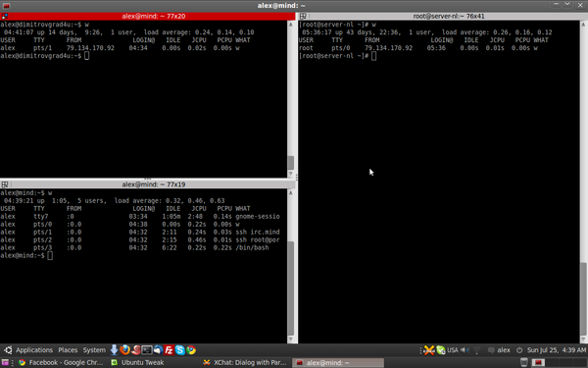Open the Trash applet icon
Image resolution: width=588 pixels, height=368 pixels.
(x=524, y=362)
